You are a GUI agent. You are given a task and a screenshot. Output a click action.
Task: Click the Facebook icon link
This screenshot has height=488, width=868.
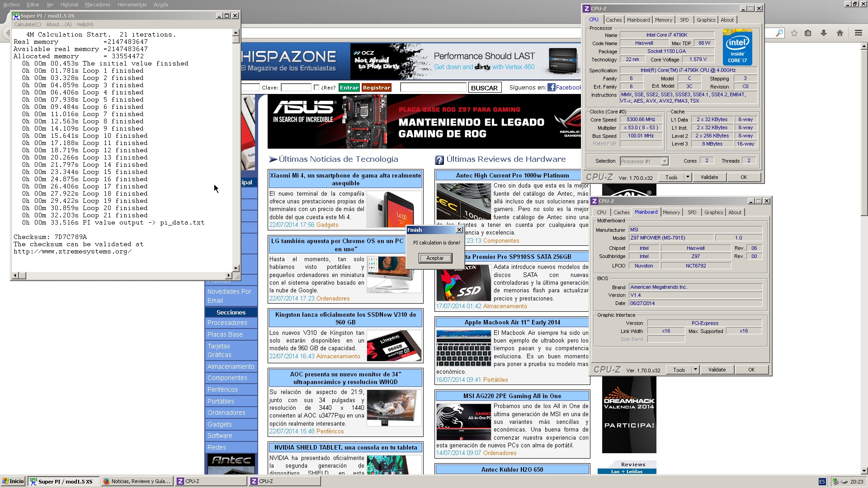pyautogui.click(x=551, y=87)
